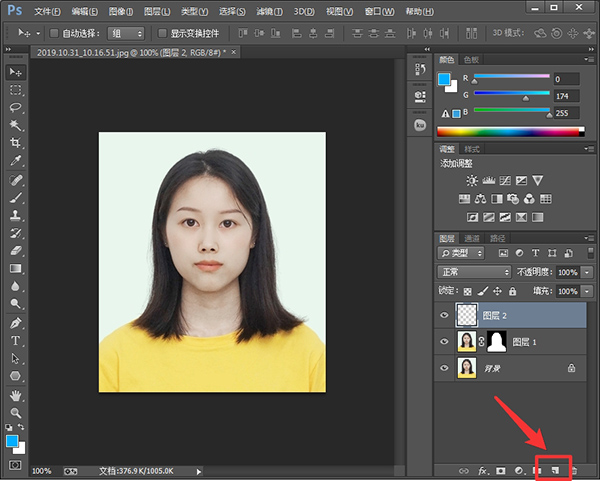This screenshot has height=481, width=600.
Task: Click the foreground color swatch in toolbar
Action: click(x=12, y=441)
